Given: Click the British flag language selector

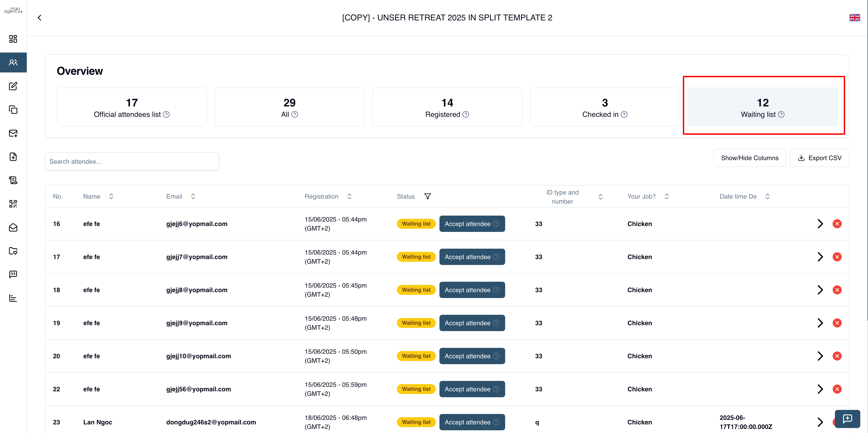Looking at the screenshot, I should (855, 17).
